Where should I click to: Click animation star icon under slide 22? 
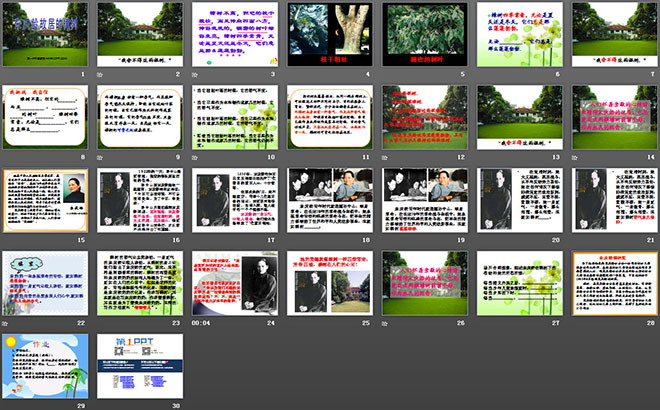click(6, 323)
